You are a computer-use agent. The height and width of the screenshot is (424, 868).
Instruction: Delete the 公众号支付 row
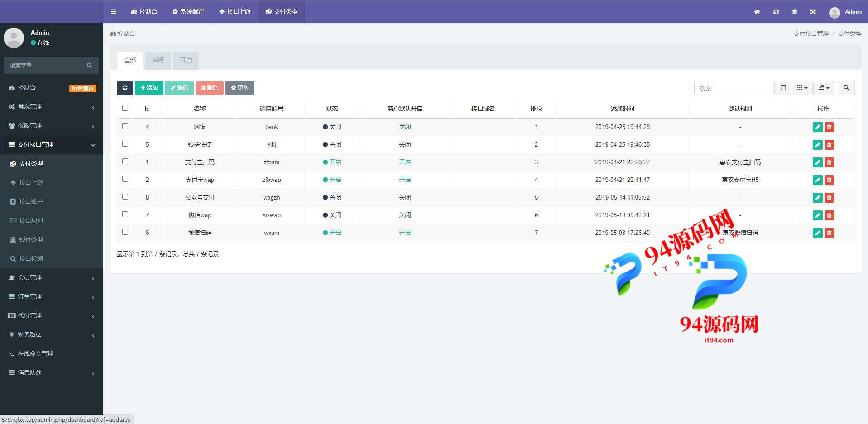[x=829, y=198]
